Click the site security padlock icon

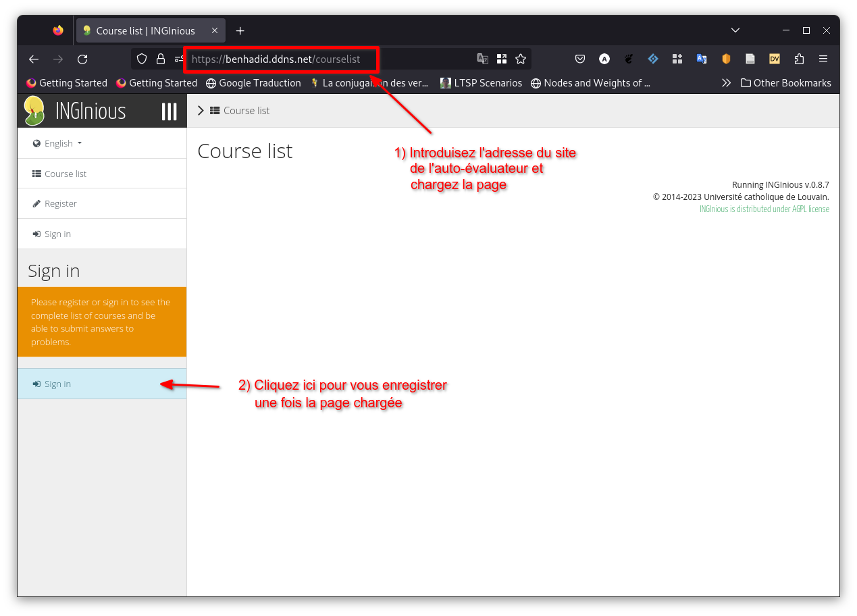click(x=161, y=59)
